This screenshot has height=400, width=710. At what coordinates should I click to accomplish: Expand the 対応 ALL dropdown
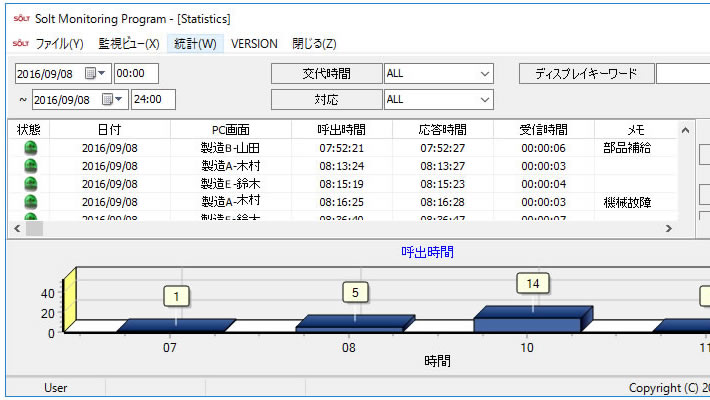[x=485, y=99]
